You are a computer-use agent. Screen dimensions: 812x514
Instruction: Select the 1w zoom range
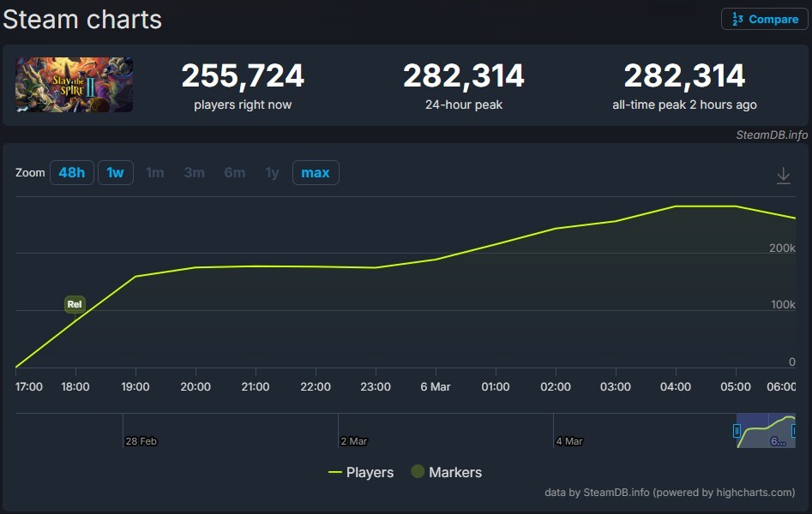pos(115,172)
